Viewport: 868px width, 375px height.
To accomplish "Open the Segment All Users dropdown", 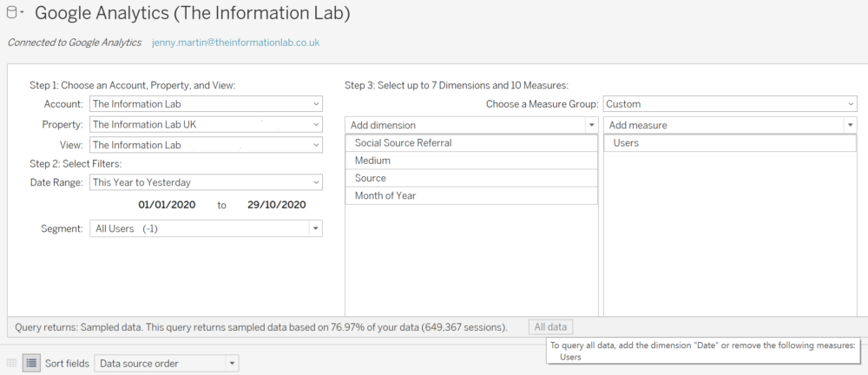I will [206, 228].
